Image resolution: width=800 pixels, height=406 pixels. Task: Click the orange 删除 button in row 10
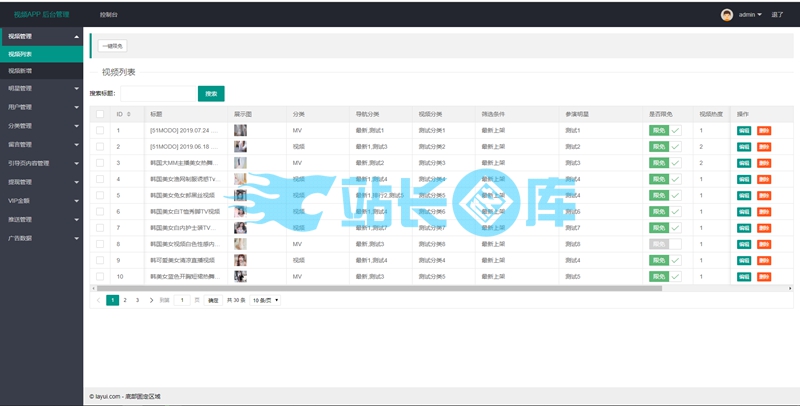coord(764,276)
